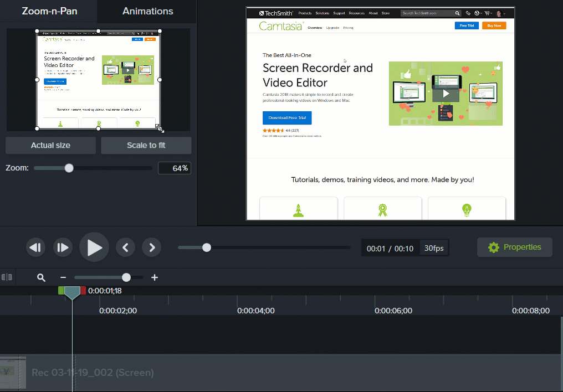Screen dimensions: 563x392
Task: Click the phone contact icon in preview
Action: 468,13
